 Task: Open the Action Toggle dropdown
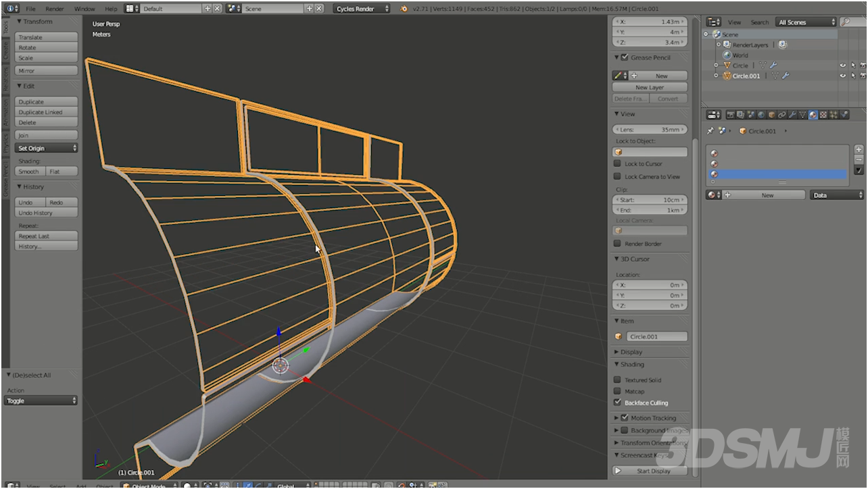41,401
